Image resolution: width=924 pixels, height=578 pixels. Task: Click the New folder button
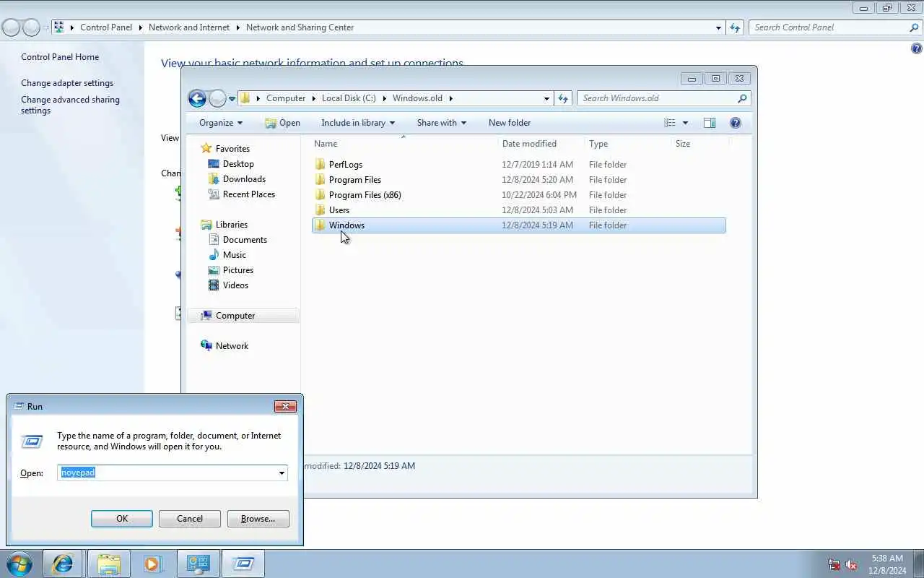coord(510,123)
